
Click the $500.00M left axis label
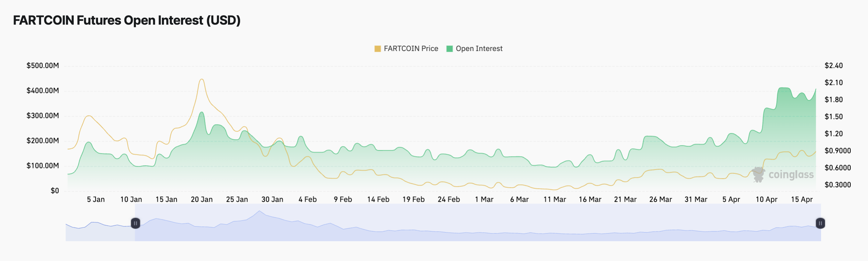pyautogui.click(x=43, y=66)
